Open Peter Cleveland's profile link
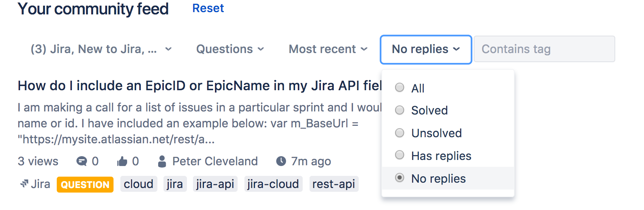This screenshot has width=644, height=210. click(x=215, y=161)
